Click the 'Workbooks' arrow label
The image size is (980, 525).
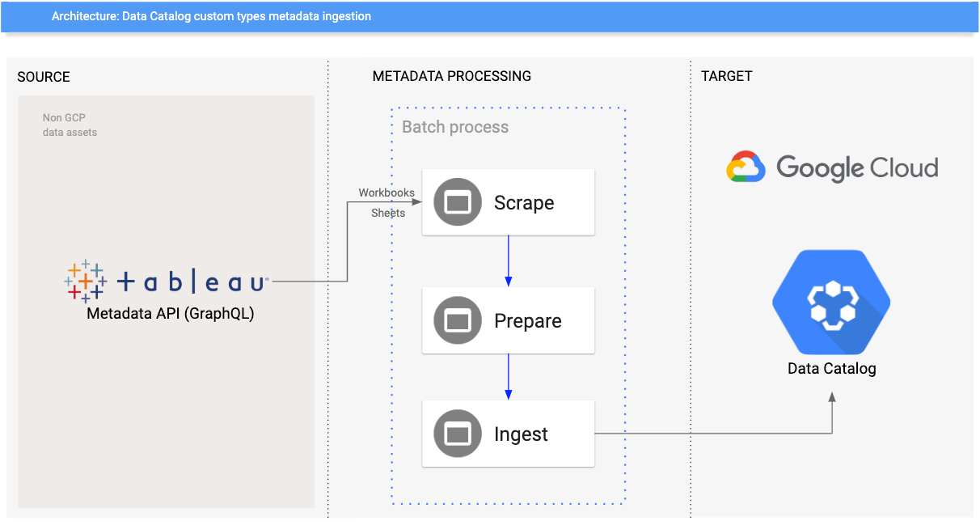(x=387, y=193)
